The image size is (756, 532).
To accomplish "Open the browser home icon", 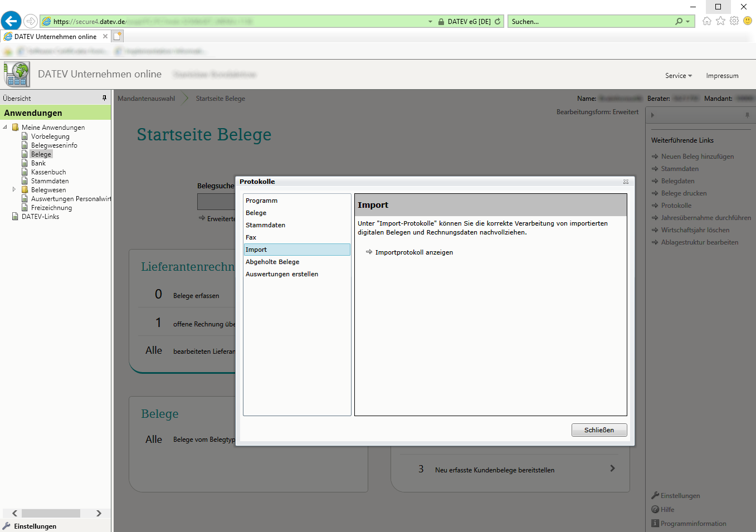I will pyautogui.click(x=707, y=21).
